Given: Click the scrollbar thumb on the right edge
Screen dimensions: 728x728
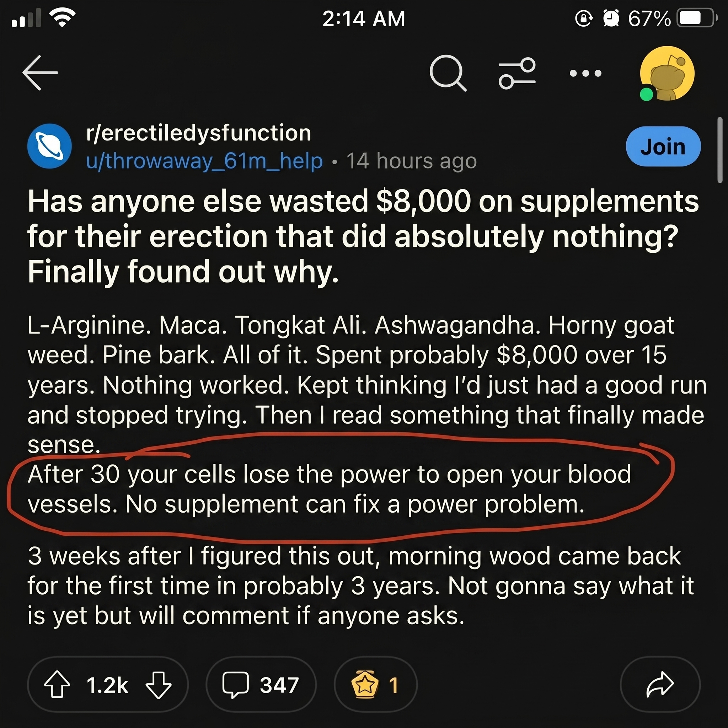Looking at the screenshot, I should [720, 150].
